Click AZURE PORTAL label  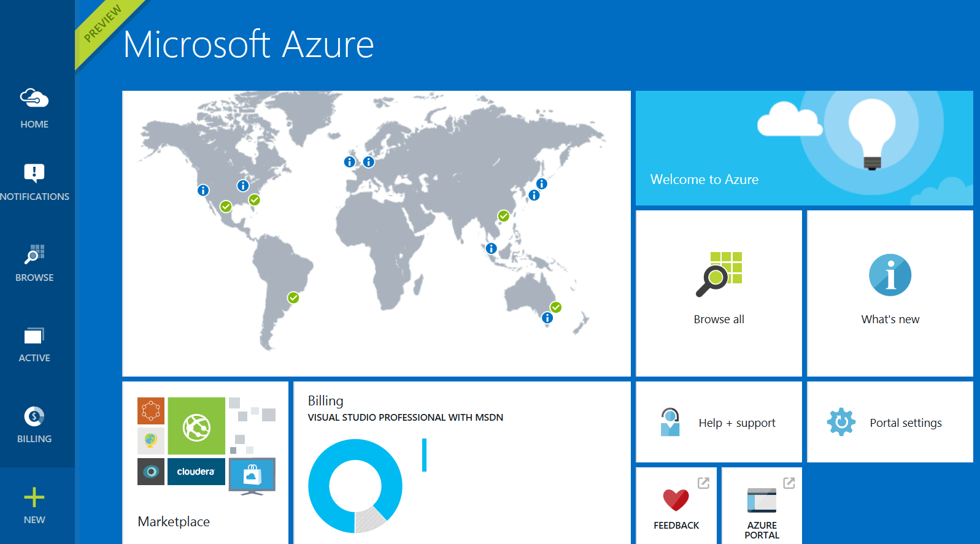click(762, 530)
